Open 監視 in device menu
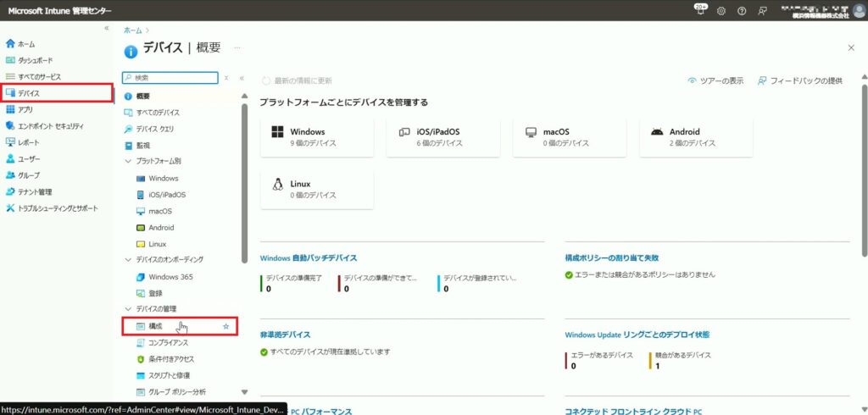This screenshot has width=868, height=415. pyautogui.click(x=137, y=146)
